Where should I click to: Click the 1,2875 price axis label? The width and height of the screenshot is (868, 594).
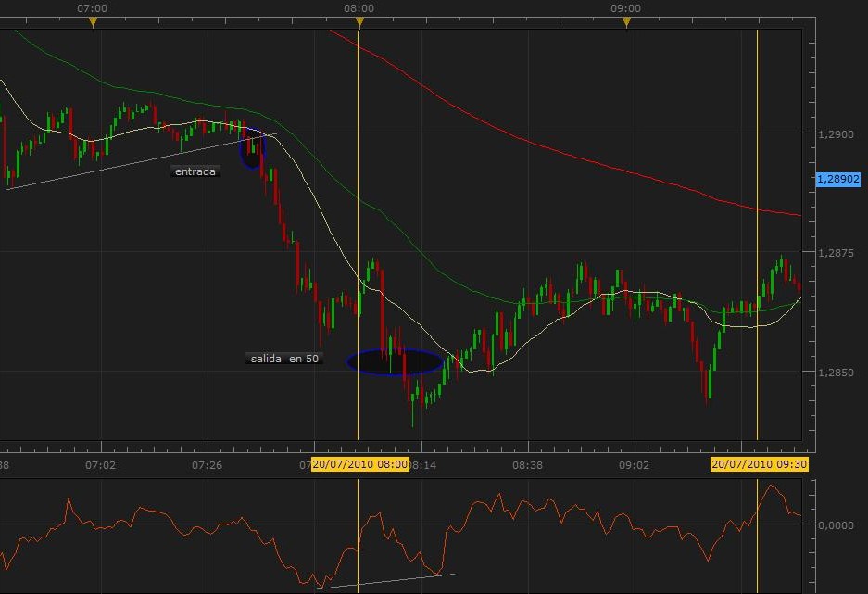coord(836,253)
